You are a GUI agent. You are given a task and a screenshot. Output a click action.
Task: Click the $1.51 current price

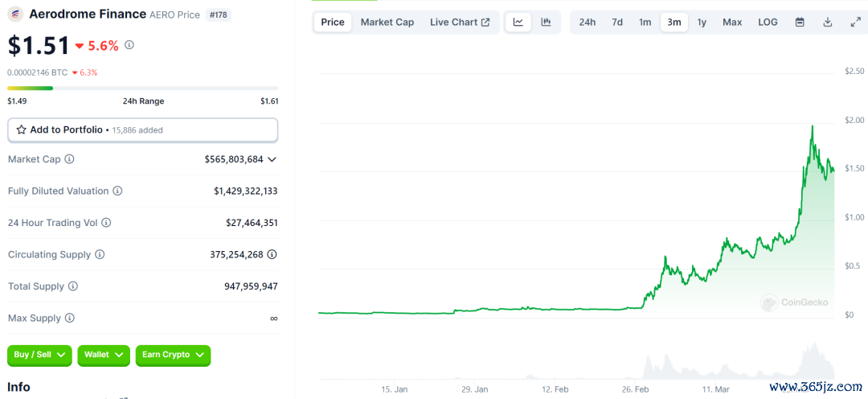(x=39, y=45)
